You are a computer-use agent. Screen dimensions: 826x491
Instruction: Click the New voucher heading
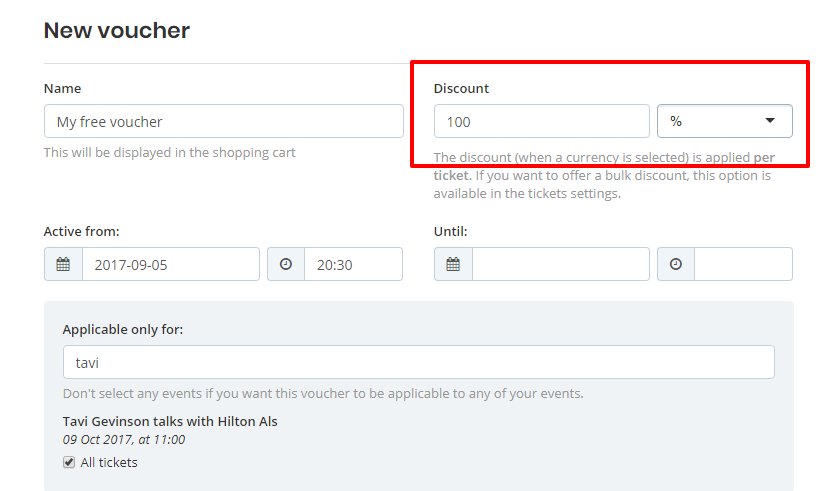pos(117,30)
